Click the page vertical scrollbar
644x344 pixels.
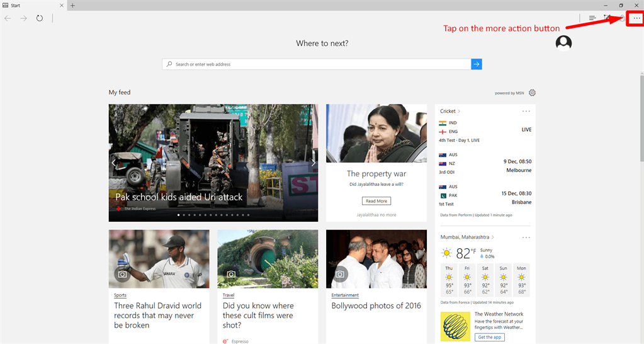pyautogui.click(x=642, y=119)
